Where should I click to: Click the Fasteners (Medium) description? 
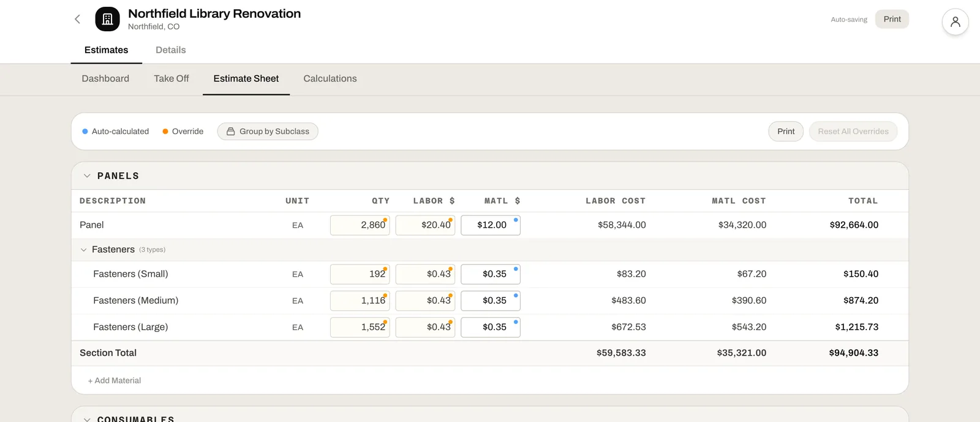coord(136,301)
